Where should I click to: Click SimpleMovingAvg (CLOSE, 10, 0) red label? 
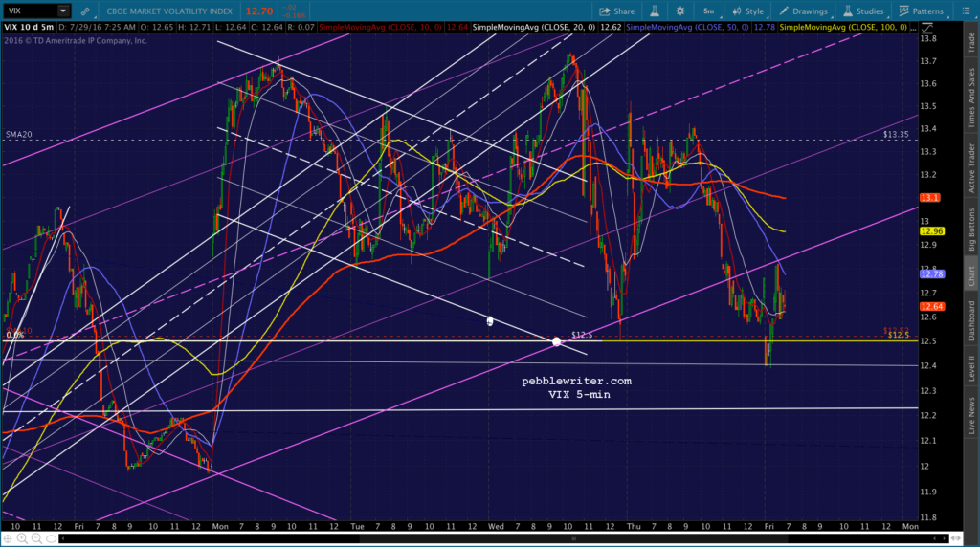point(381,28)
